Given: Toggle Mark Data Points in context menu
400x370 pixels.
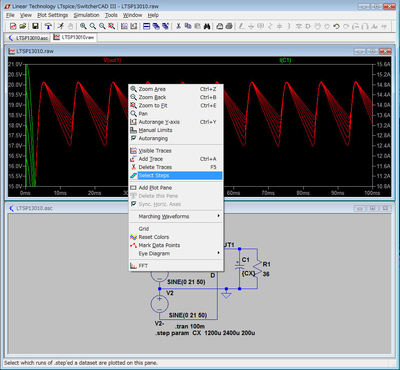Looking at the screenshot, I should [x=176, y=245].
